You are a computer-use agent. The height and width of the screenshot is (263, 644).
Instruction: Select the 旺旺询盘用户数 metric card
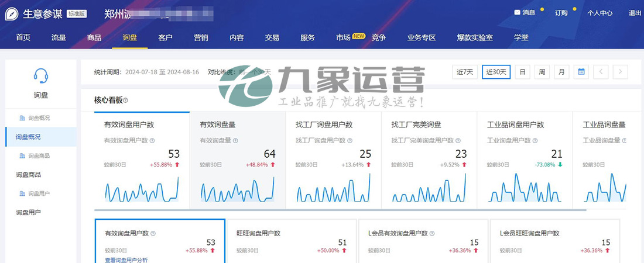[291, 241]
